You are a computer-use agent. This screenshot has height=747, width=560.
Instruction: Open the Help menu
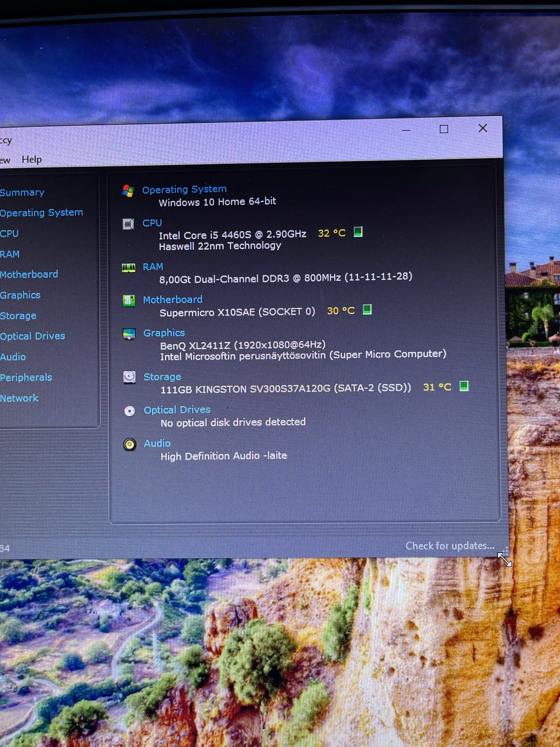[x=32, y=159]
